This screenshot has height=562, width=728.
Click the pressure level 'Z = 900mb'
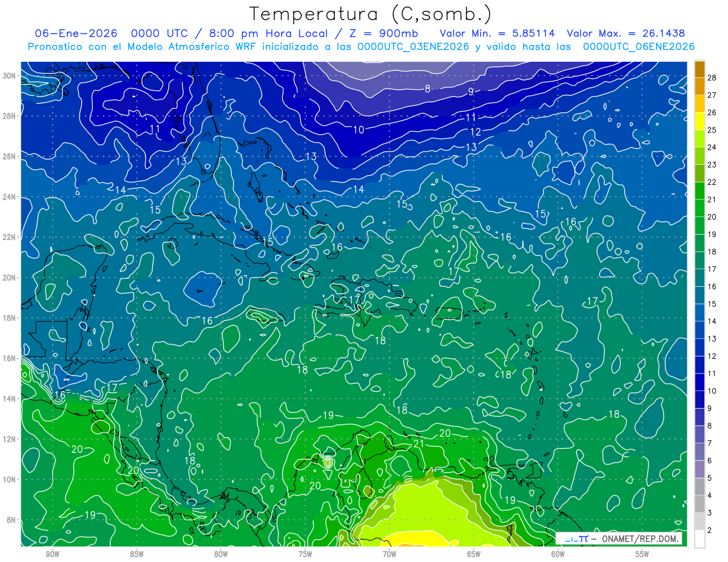click(383, 33)
